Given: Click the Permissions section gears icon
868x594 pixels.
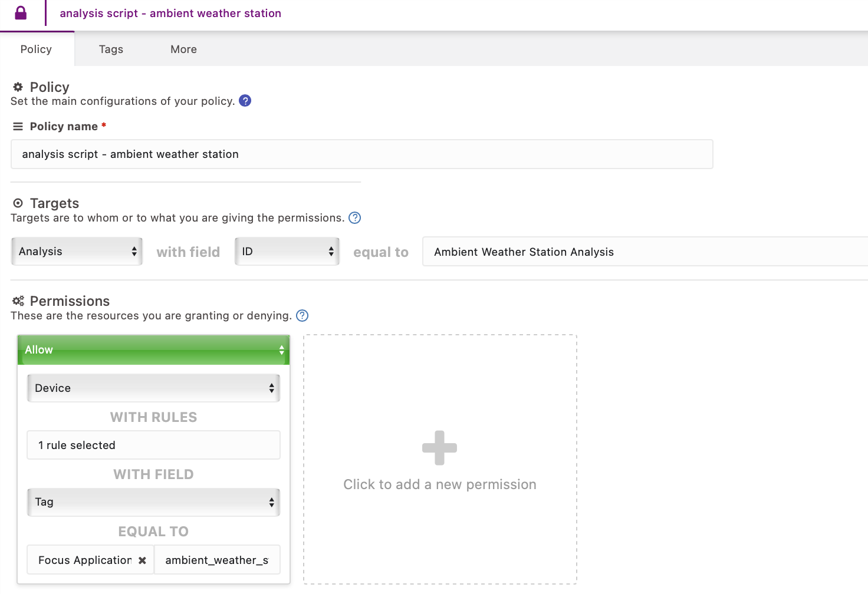Looking at the screenshot, I should [18, 301].
